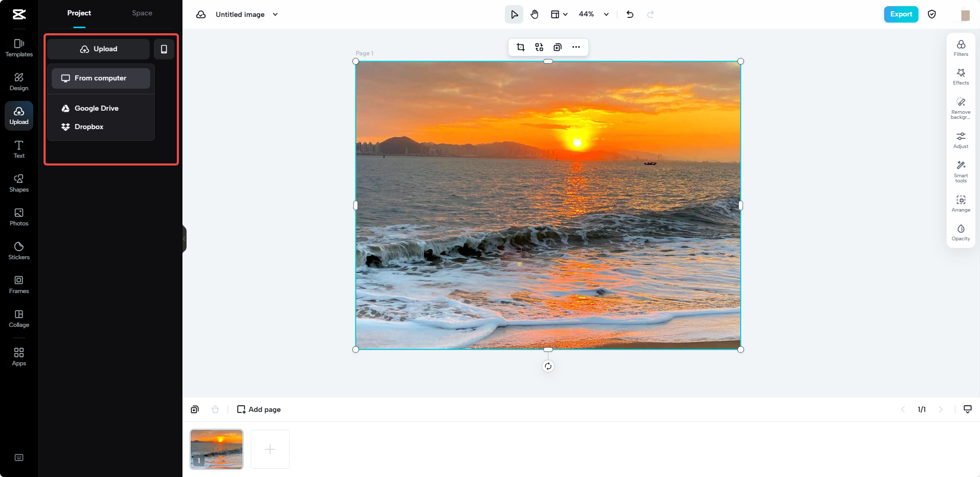Open the Templates panel
The height and width of the screenshot is (477, 980).
click(18, 48)
